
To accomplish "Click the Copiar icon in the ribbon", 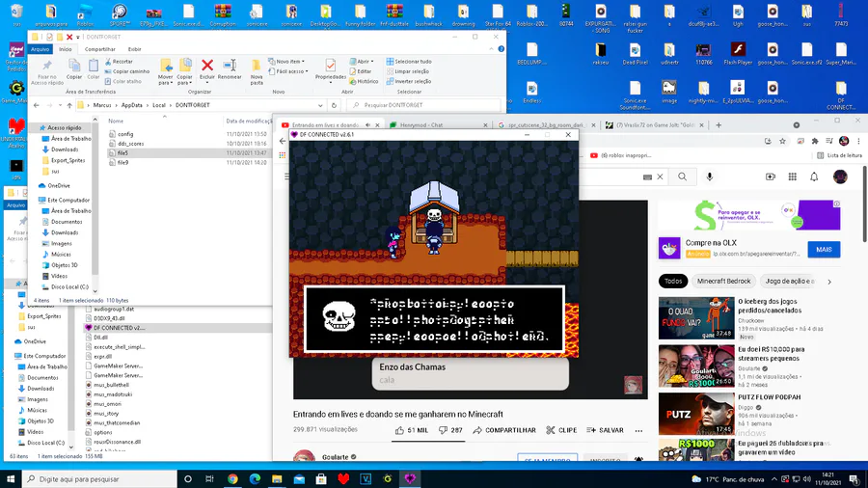I will pos(73,66).
